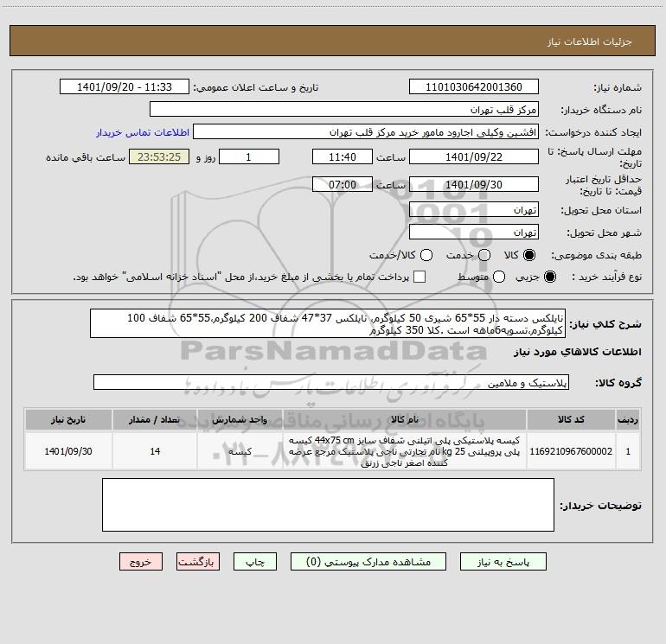Click the گروه کالا field
The width and height of the screenshot is (666, 644).
click(331, 382)
